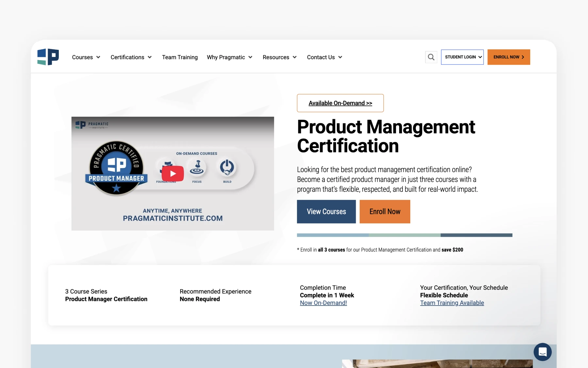This screenshot has width=588, height=368.
Task: Open the Student Login dropdown
Action: coord(462,57)
